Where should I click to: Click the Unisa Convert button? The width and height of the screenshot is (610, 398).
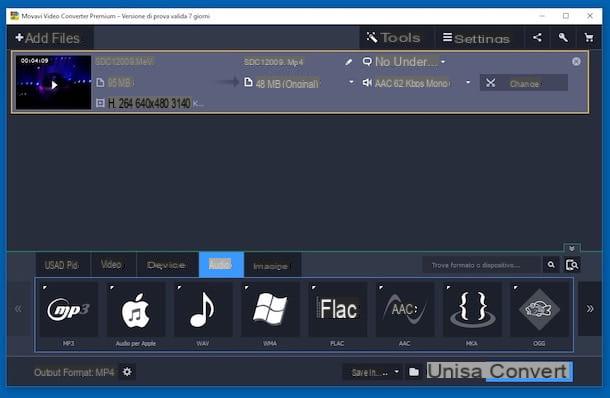(x=499, y=371)
